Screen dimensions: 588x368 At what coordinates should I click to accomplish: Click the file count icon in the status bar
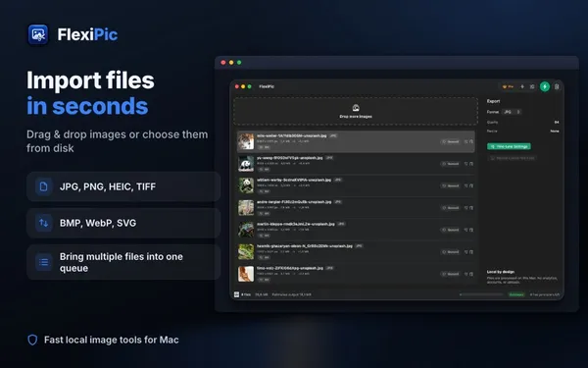tap(236, 294)
